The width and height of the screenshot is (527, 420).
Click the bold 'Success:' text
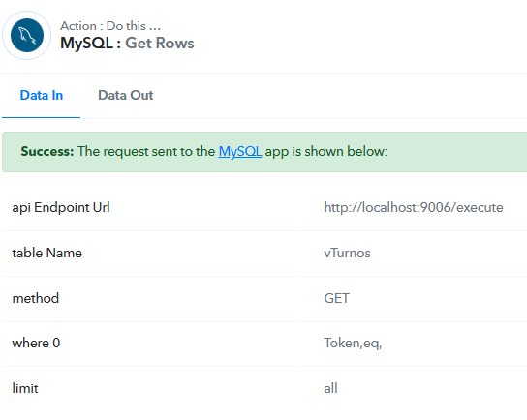[47, 151]
